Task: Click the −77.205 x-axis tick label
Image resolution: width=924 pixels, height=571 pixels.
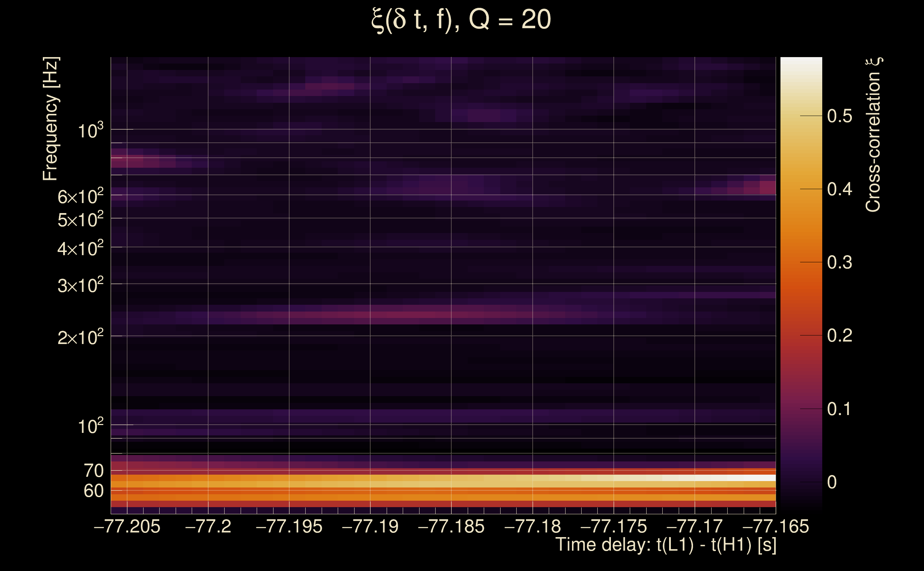Action: [x=127, y=526]
